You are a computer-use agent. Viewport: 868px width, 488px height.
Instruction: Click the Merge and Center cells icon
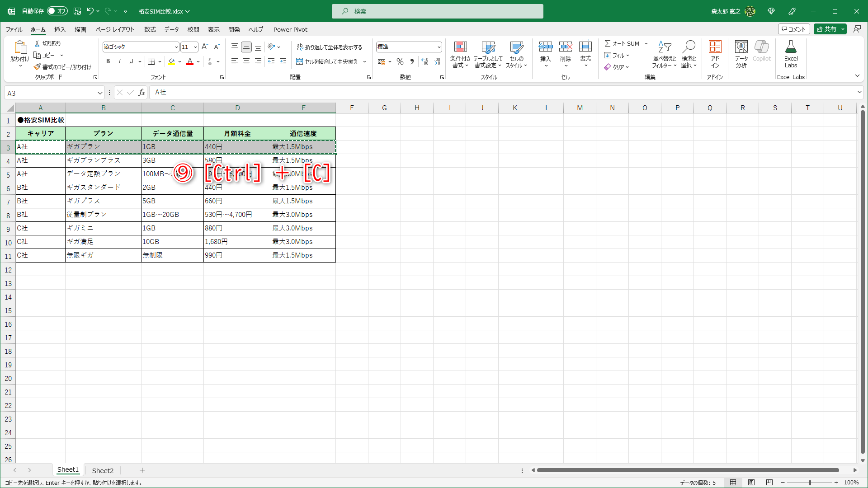[299, 61]
